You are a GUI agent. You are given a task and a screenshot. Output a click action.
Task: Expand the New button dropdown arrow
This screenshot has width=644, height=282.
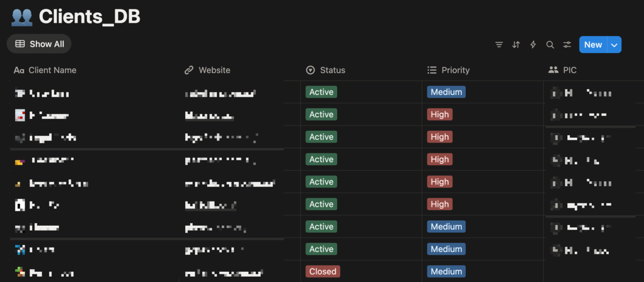pos(614,45)
